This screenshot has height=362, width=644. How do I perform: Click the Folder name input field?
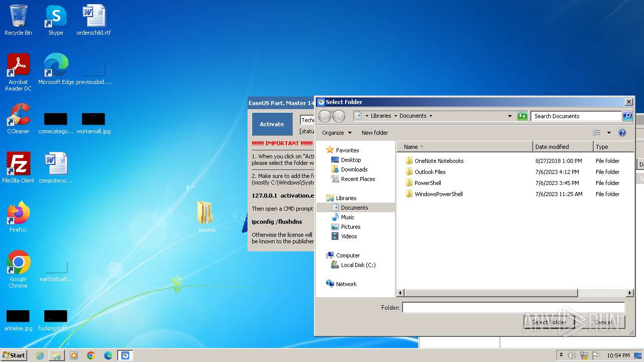(x=513, y=307)
